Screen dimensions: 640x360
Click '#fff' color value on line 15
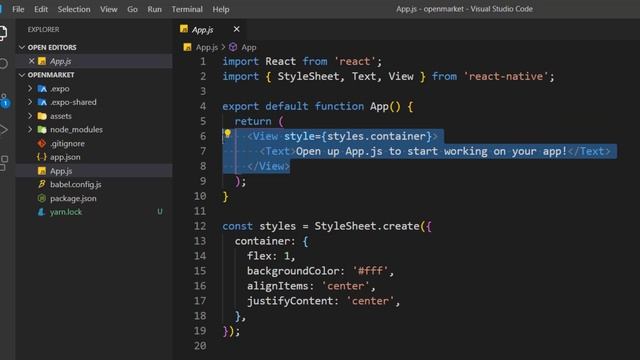click(x=371, y=271)
